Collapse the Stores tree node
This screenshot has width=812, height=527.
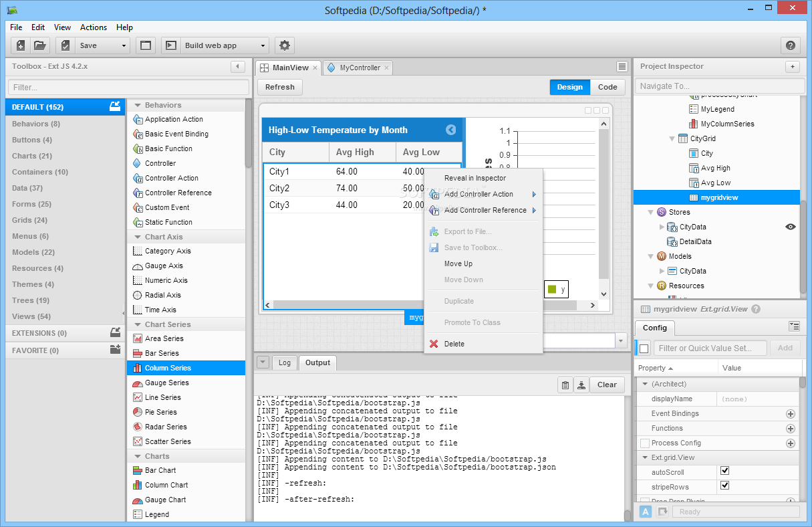pos(650,212)
